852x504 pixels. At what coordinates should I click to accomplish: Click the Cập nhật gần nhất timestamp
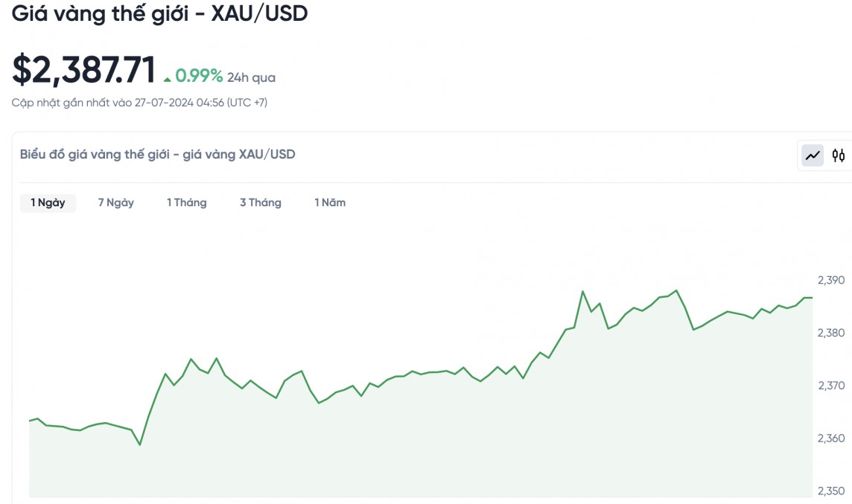[x=139, y=103]
